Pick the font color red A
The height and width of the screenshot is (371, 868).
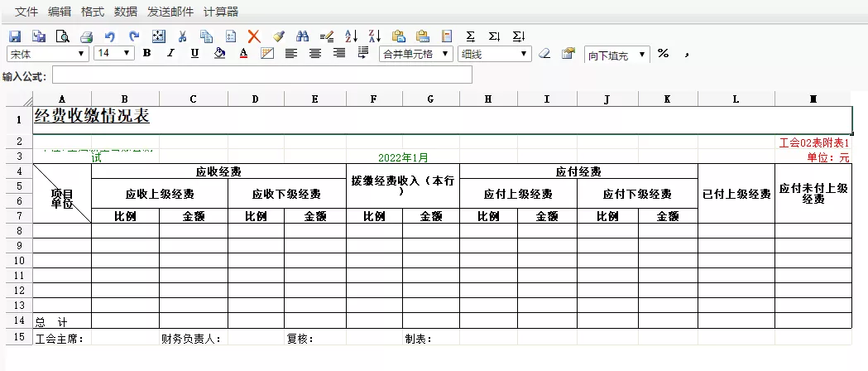243,54
